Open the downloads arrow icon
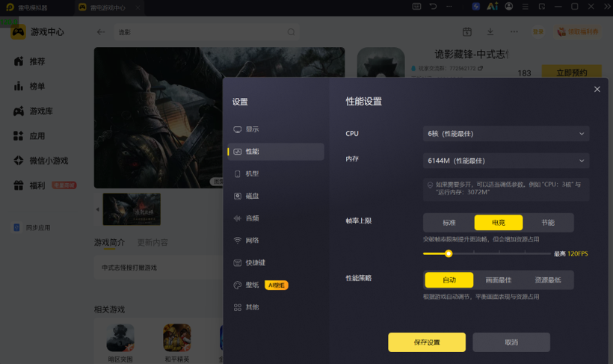613x364 pixels. [490, 31]
